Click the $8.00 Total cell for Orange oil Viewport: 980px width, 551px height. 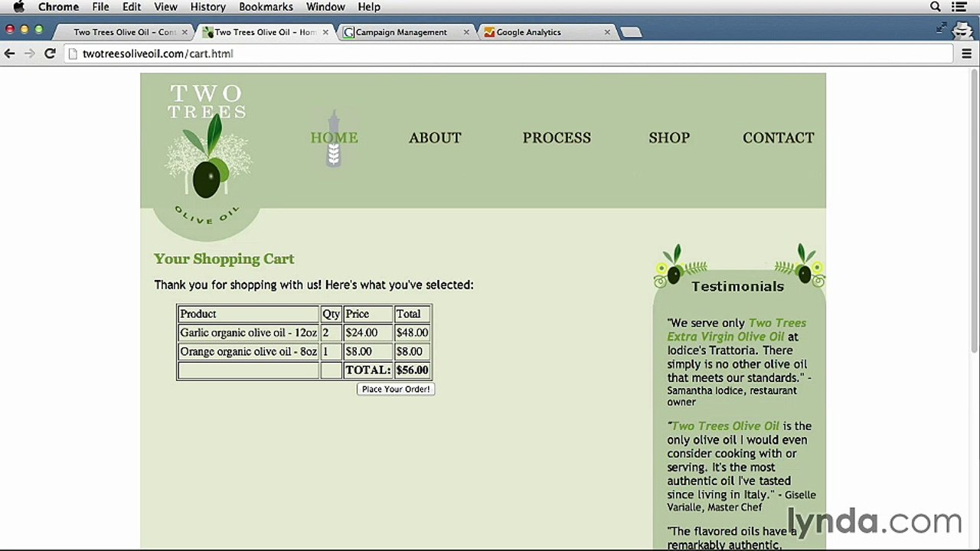tap(413, 352)
